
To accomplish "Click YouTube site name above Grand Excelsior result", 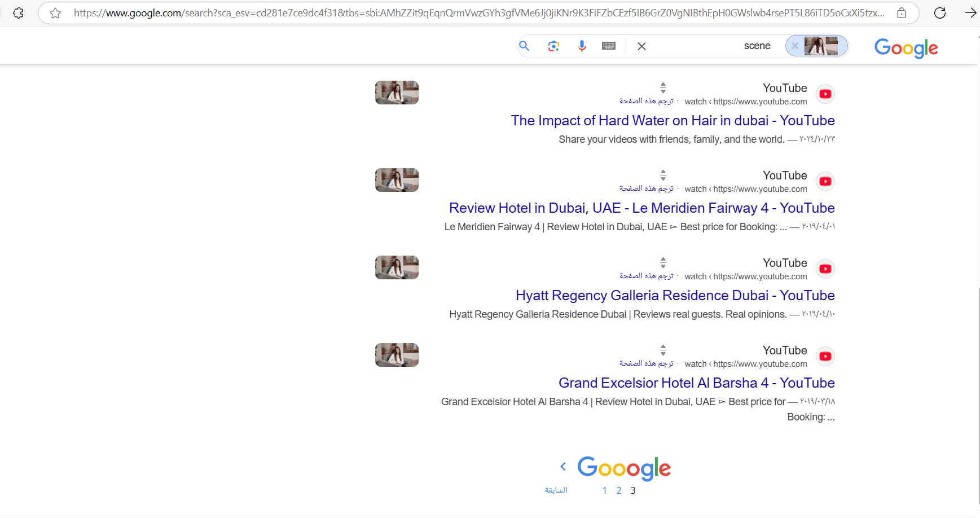I will [x=785, y=350].
